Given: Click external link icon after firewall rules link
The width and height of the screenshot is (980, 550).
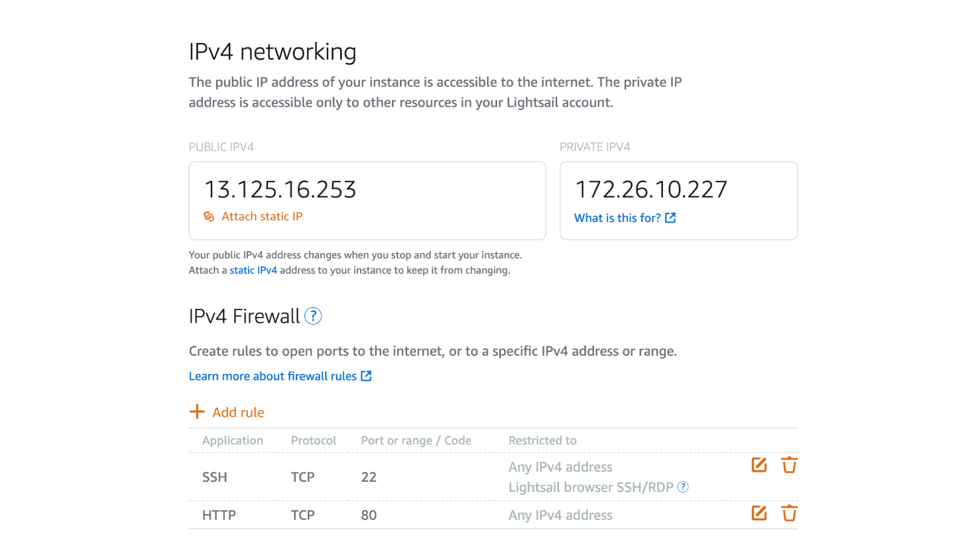Looking at the screenshot, I should tap(366, 376).
